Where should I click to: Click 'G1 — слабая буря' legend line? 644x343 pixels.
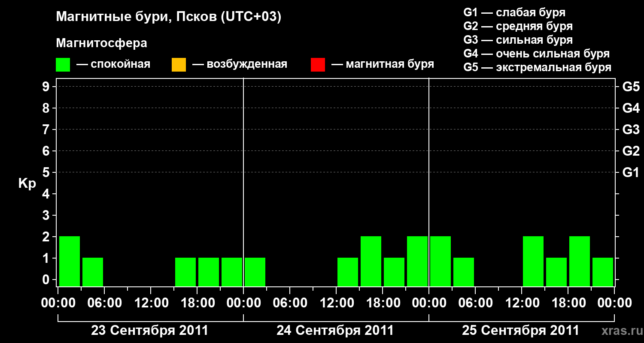(x=514, y=12)
